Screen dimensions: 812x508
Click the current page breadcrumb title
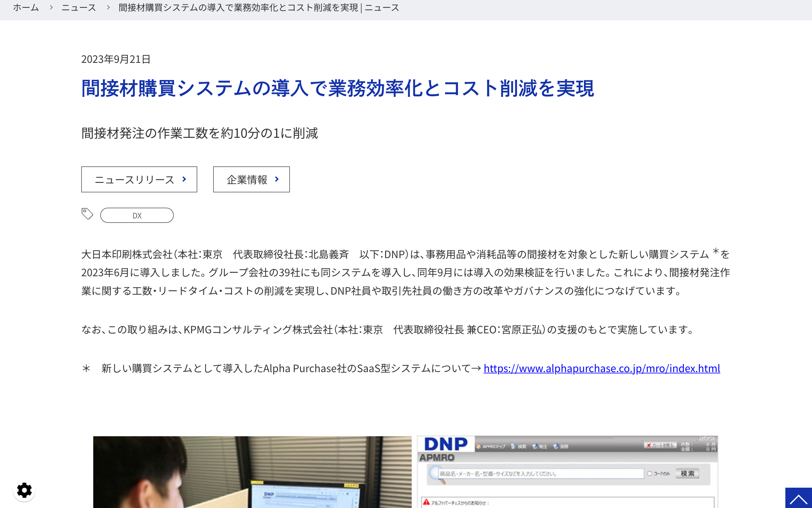259,7
